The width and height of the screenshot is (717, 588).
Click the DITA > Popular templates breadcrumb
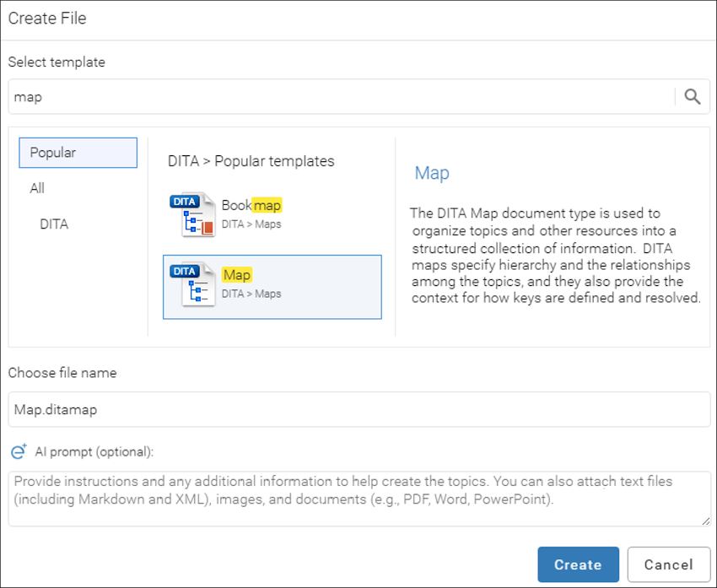pyautogui.click(x=251, y=161)
